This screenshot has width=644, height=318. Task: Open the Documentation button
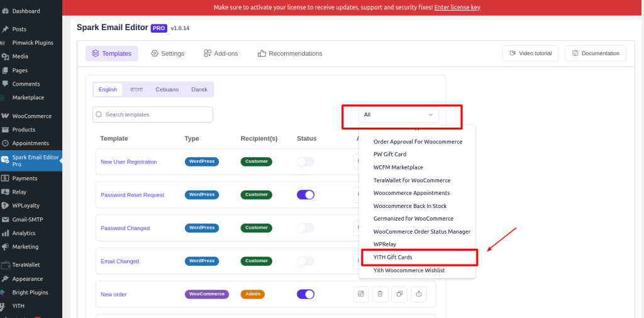596,53
